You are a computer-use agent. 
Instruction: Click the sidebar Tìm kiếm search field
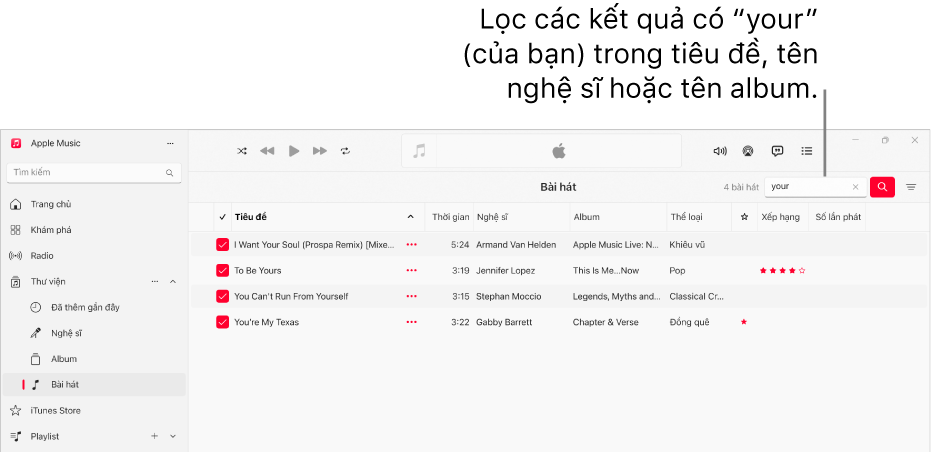(x=94, y=173)
